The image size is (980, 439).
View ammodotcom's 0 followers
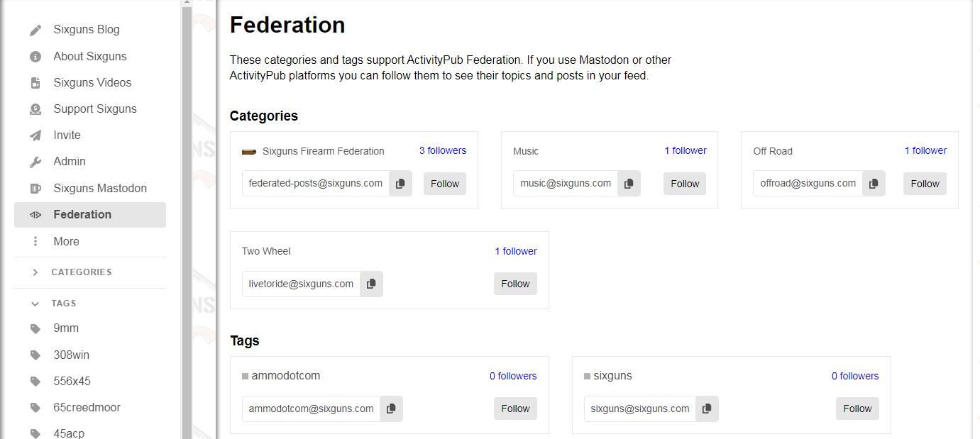pyautogui.click(x=513, y=376)
